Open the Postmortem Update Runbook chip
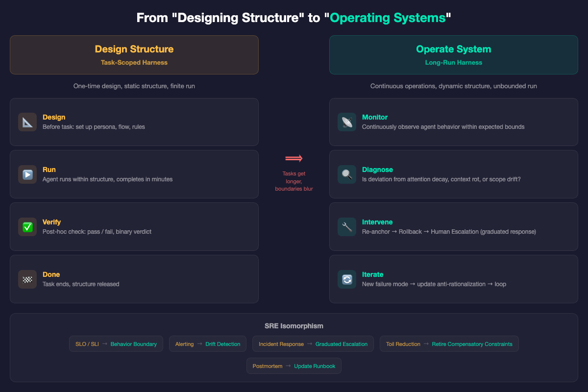 [294, 366]
